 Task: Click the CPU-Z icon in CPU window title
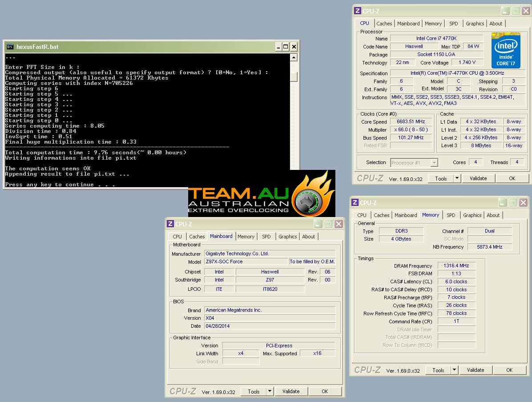coord(357,11)
